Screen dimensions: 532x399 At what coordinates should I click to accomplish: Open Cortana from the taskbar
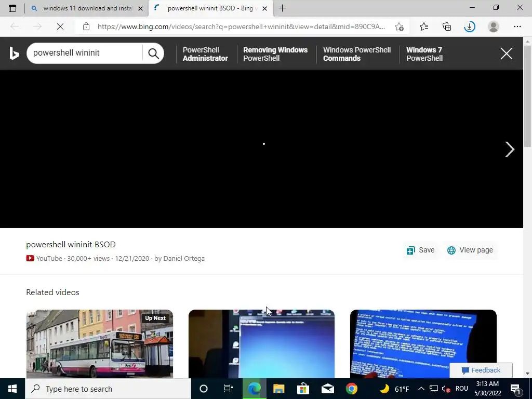click(x=204, y=389)
